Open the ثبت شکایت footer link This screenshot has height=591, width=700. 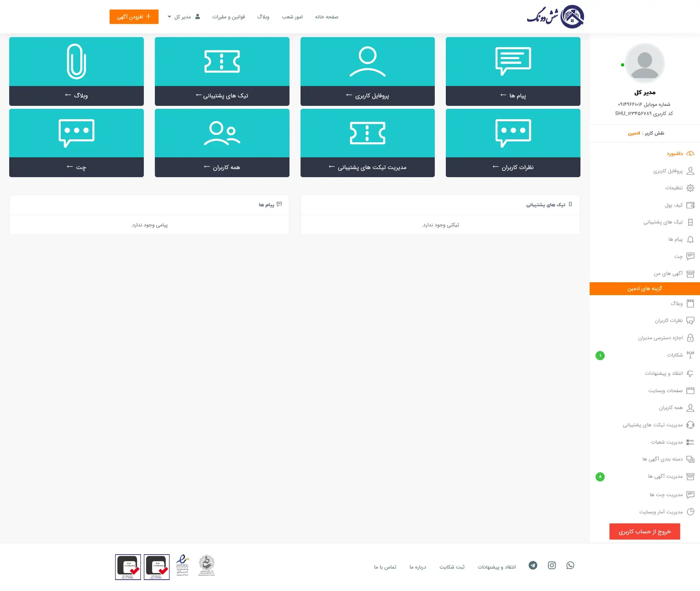pos(452,567)
